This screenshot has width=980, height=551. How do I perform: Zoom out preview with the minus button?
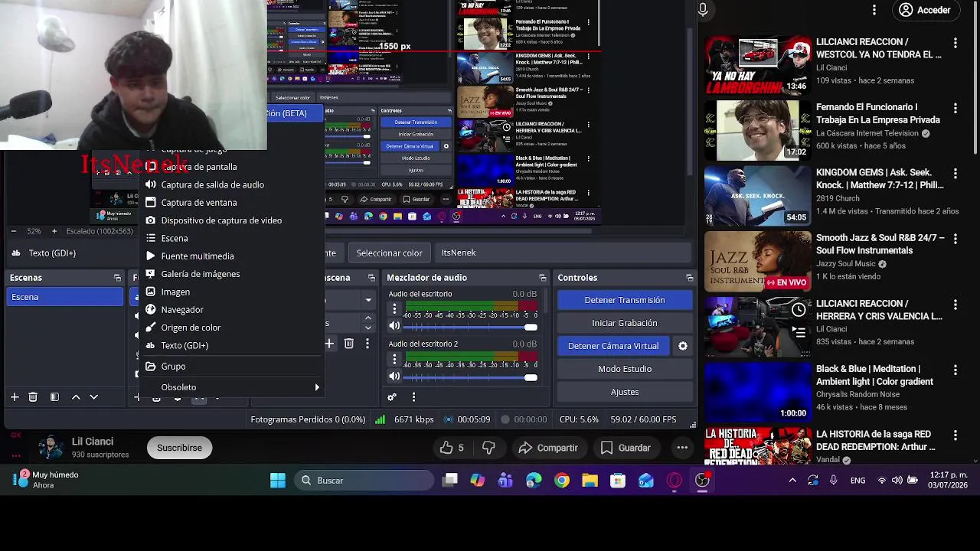(x=14, y=231)
